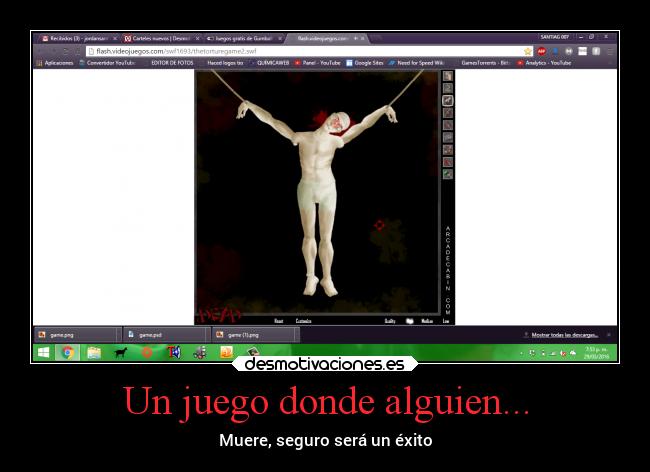Show hidden system tray icons

(x=520, y=353)
